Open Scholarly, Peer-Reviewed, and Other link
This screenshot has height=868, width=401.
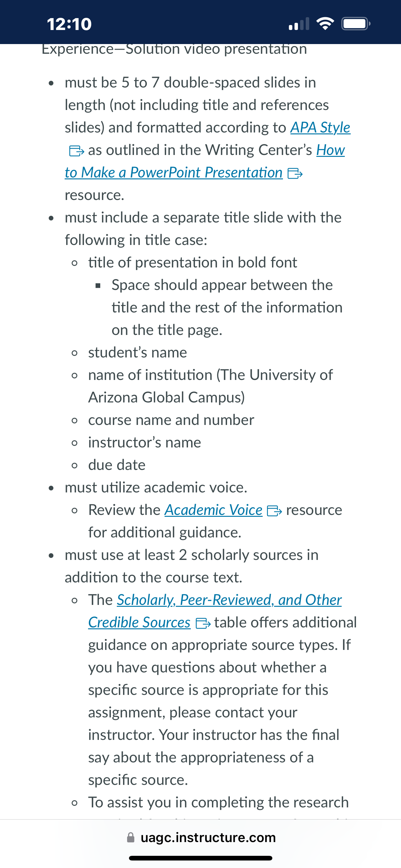(x=229, y=600)
